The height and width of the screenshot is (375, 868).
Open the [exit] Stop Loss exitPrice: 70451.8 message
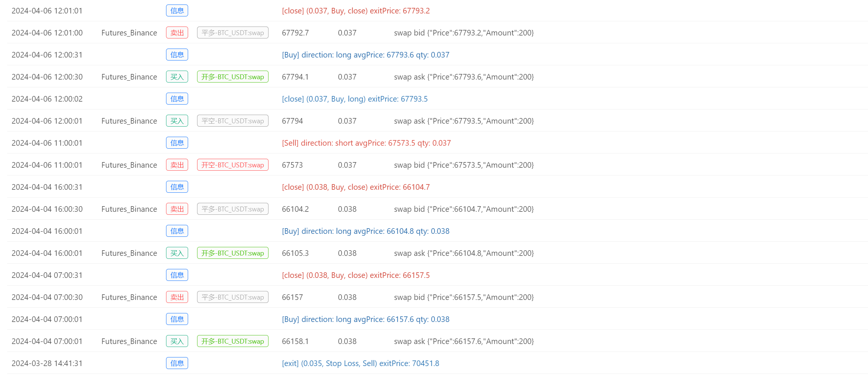361,363
